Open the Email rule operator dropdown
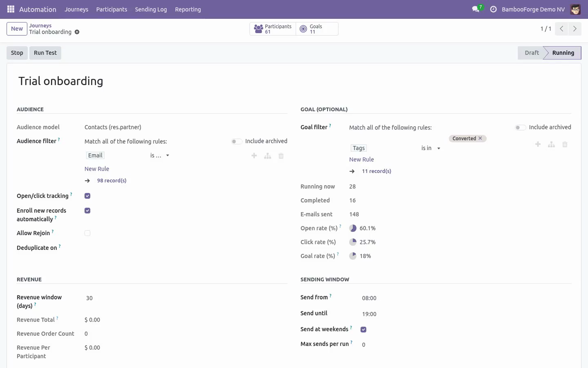This screenshot has width=588, height=368. [x=159, y=155]
